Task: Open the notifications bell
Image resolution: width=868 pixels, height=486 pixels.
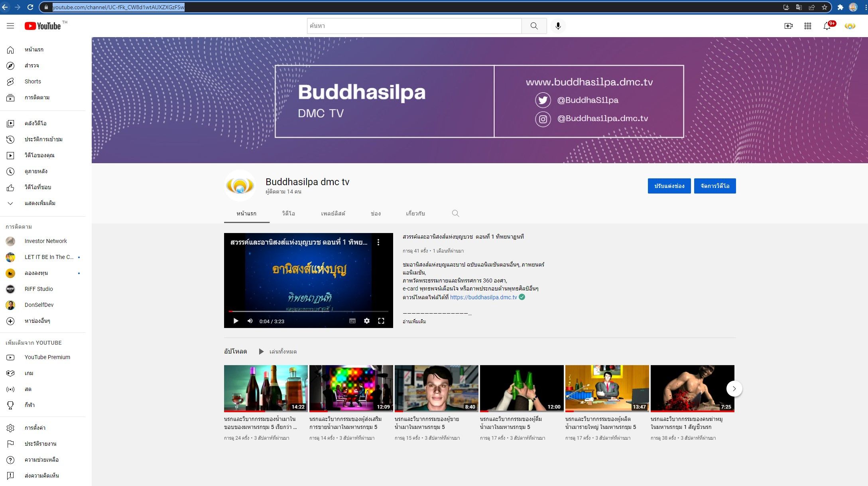Action: coord(827,26)
